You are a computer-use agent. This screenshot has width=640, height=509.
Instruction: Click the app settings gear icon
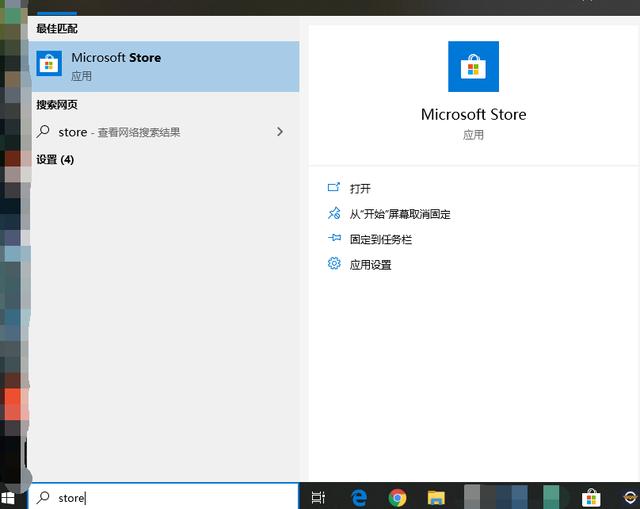[334, 263]
